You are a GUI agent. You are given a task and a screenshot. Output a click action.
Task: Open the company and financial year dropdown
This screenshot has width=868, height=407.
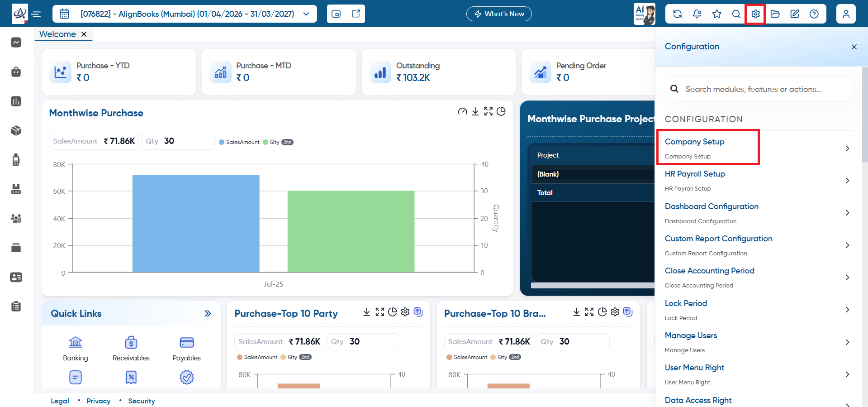pos(185,14)
